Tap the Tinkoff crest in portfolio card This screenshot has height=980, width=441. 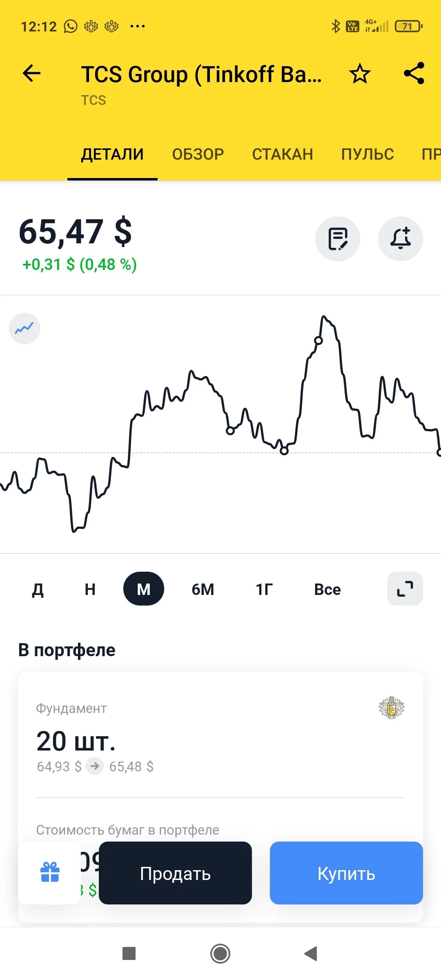point(392,708)
